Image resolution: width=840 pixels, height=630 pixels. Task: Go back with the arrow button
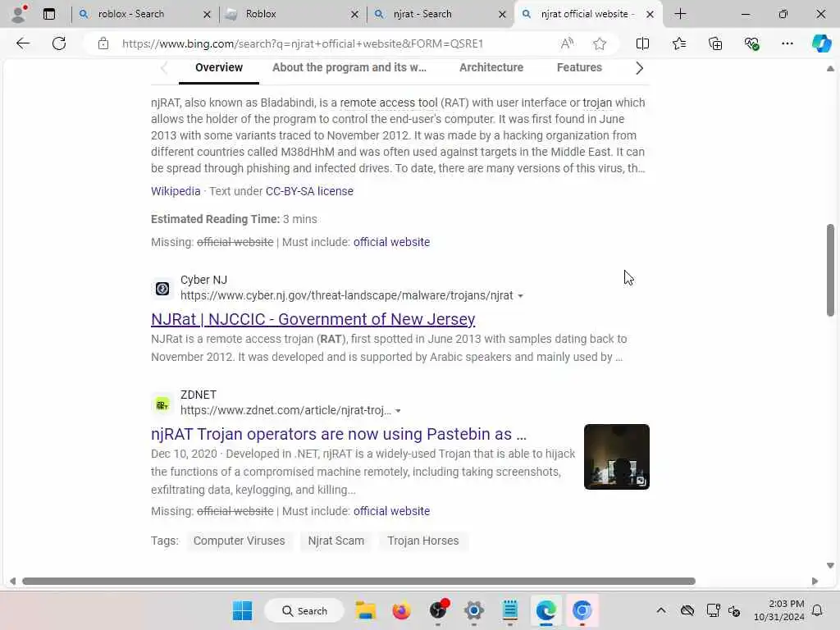(23, 43)
